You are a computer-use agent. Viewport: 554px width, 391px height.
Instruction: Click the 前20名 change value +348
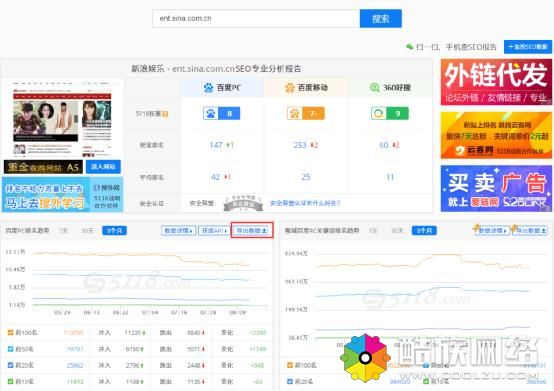[257, 365]
